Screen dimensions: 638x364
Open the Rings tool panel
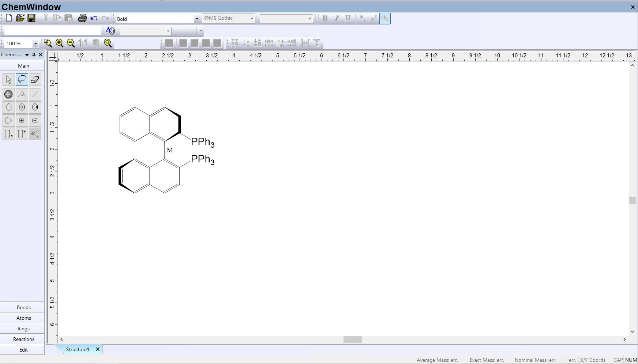pos(23,329)
